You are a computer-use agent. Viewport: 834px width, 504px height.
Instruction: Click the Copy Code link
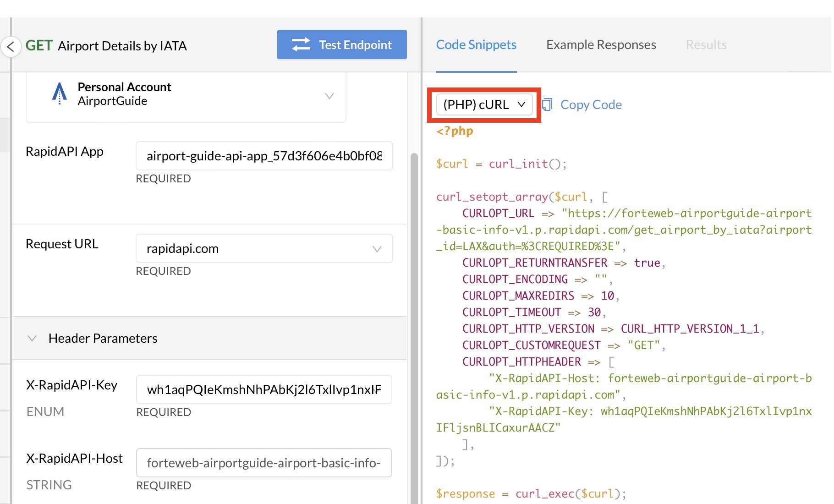point(591,105)
